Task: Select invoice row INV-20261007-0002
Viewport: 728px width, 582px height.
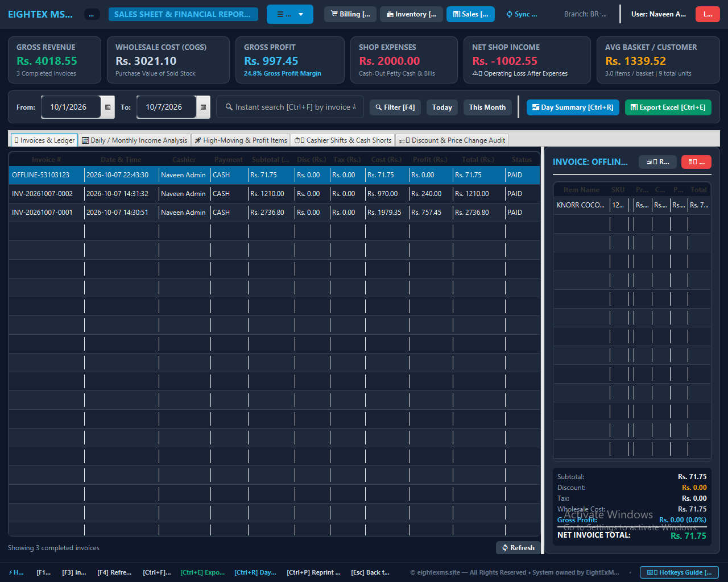Action: pos(274,194)
